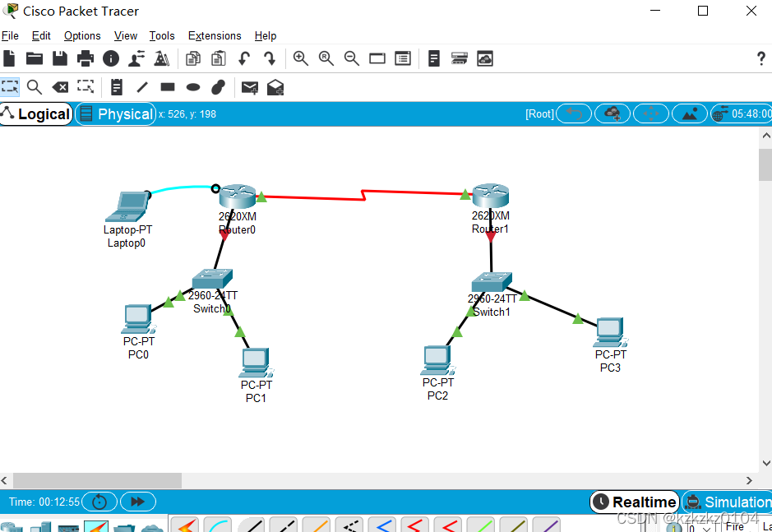The image size is (772, 532).
Task: Add a Complex PDU open envelope
Action: click(x=275, y=88)
